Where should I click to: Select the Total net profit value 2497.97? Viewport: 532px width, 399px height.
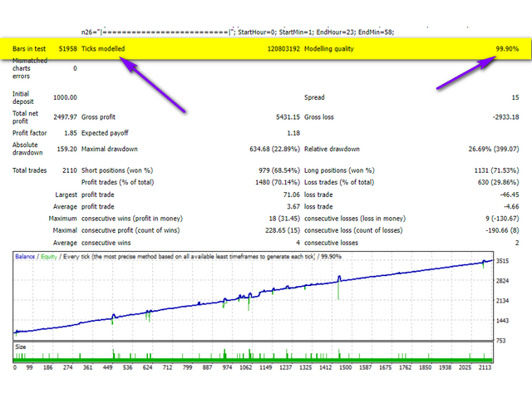click(x=63, y=116)
